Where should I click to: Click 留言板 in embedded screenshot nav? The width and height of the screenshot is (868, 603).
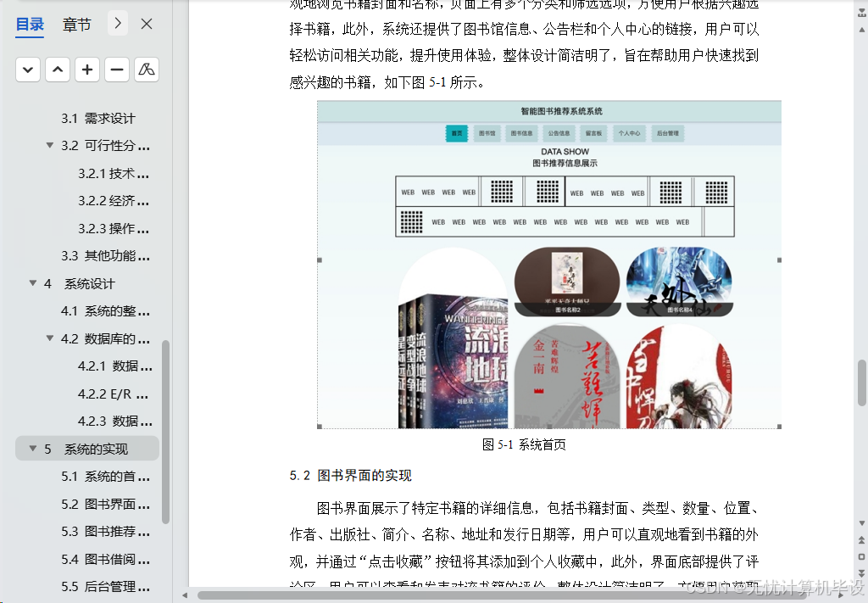[593, 133]
